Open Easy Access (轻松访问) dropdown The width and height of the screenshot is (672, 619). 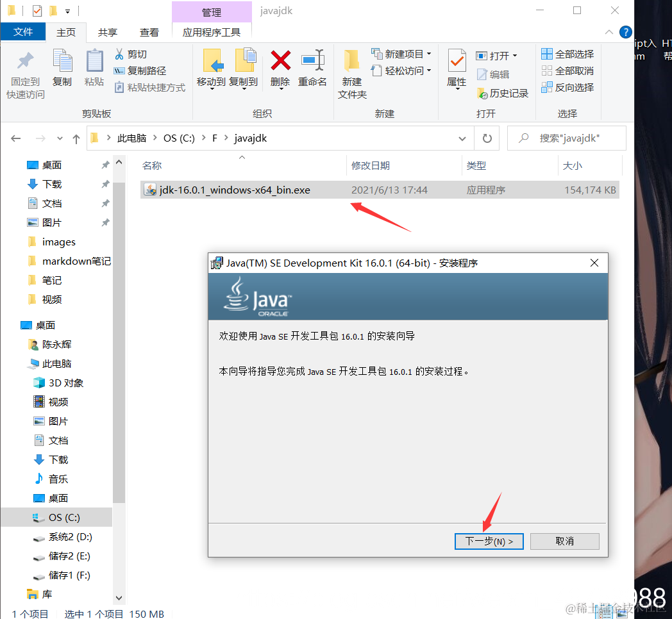401,70
